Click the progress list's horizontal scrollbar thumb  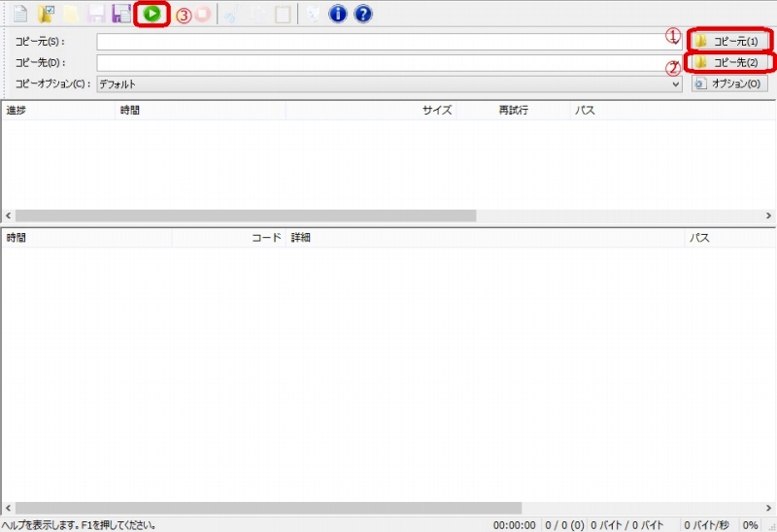[x=246, y=216]
